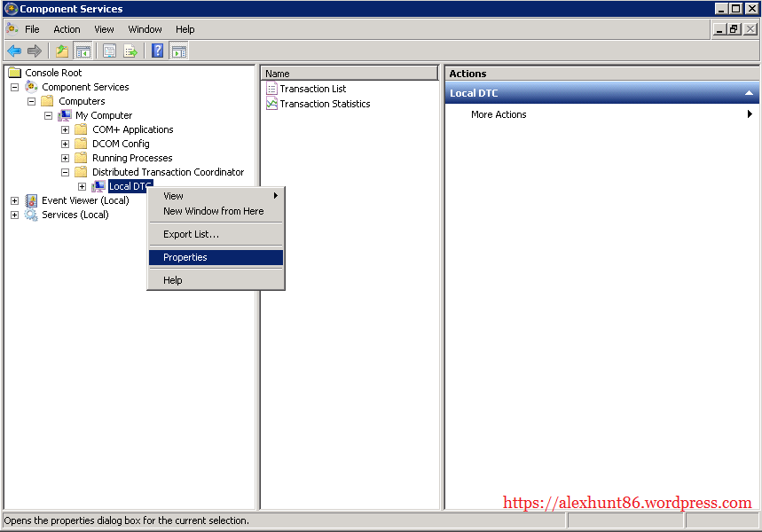The height and width of the screenshot is (532, 762).
Task: Collapse the My Computer tree node
Action: (x=48, y=115)
